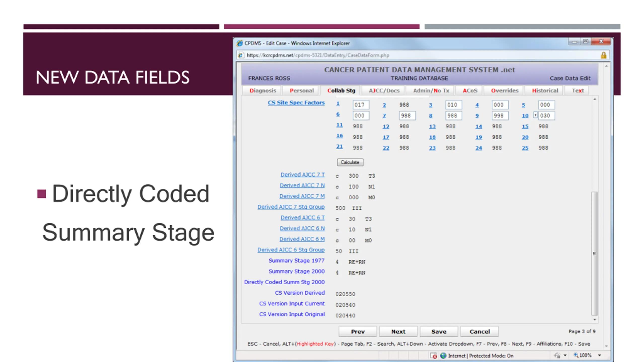This screenshot has width=644, height=362.
Task: Open the status bar security options dropdown arrow
Action: point(565,355)
